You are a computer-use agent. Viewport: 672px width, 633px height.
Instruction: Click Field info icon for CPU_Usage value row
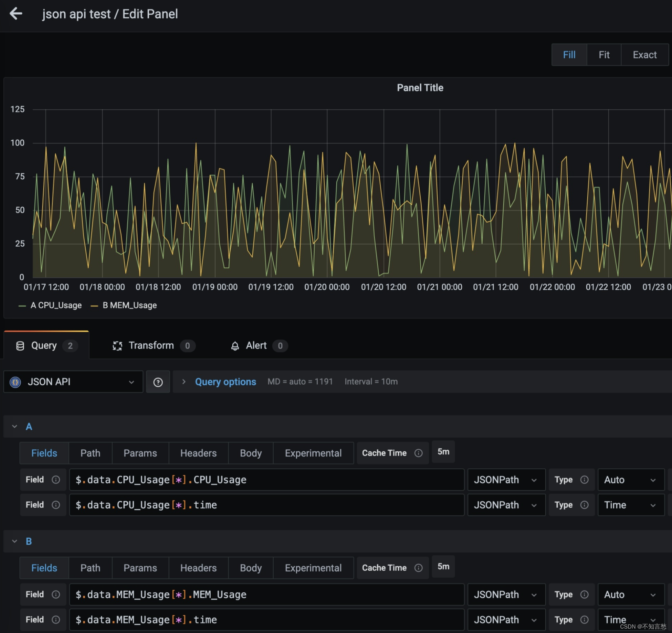(56, 479)
